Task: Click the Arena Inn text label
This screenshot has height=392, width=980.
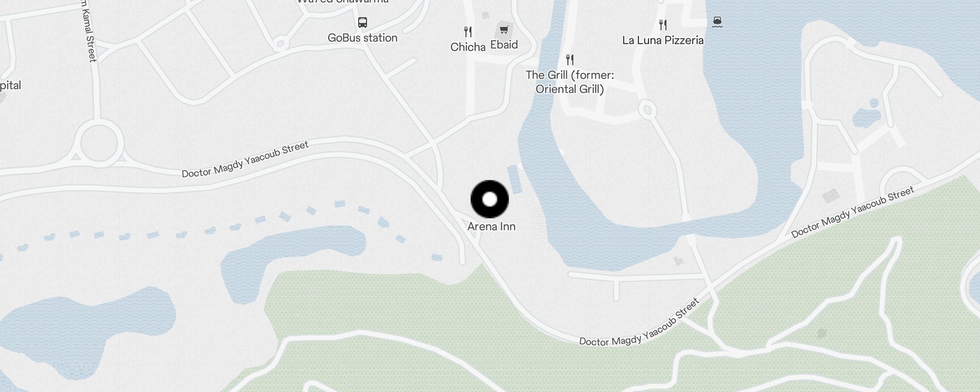Action: 491,226
